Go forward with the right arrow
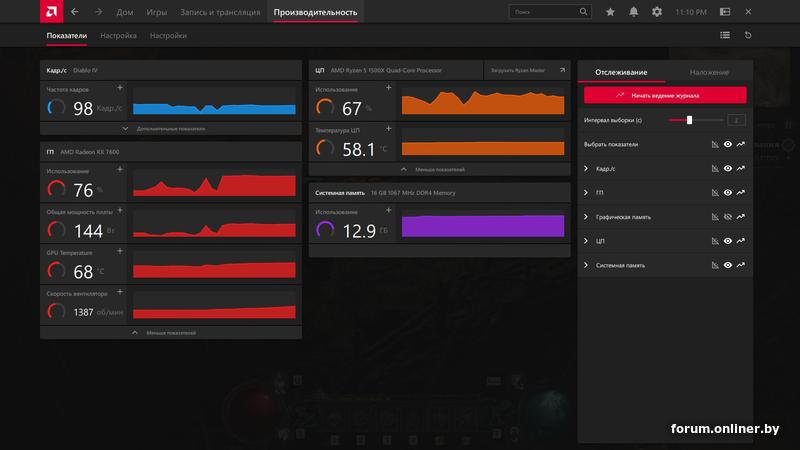This screenshot has height=450, width=800. [x=98, y=12]
